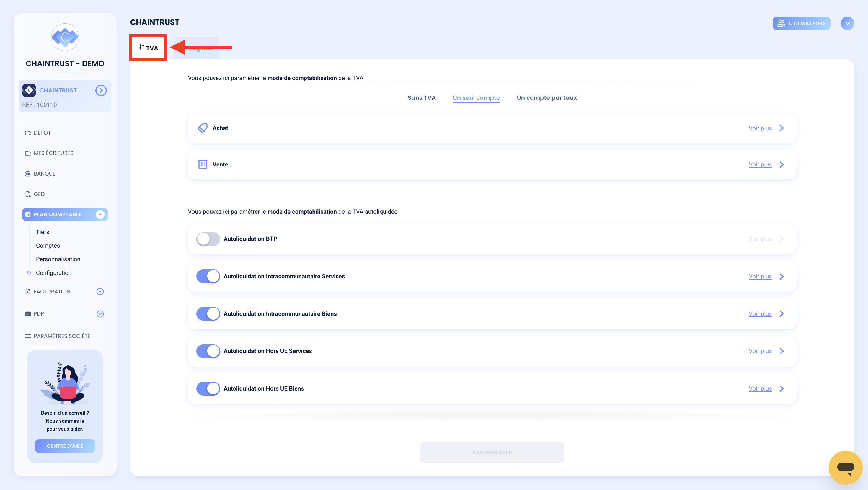Click the CHAINTRUST - DEMO heading
The height and width of the screenshot is (490, 868).
65,63
